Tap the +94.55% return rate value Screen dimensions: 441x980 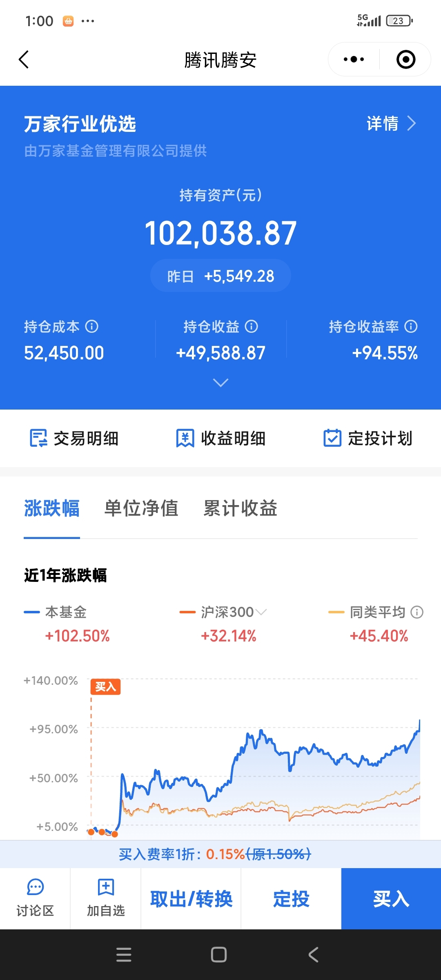tap(385, 353)
